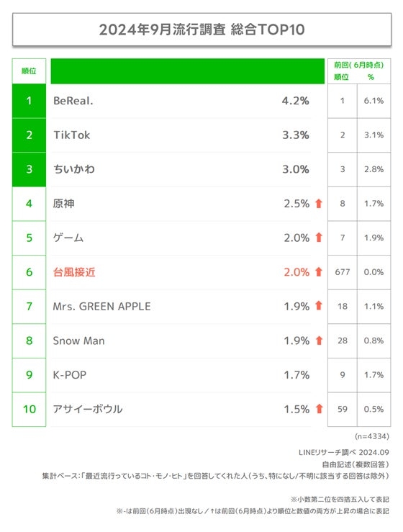Click the BeReal. entry name
Screen dimensions: 403x532
[73, 101]
